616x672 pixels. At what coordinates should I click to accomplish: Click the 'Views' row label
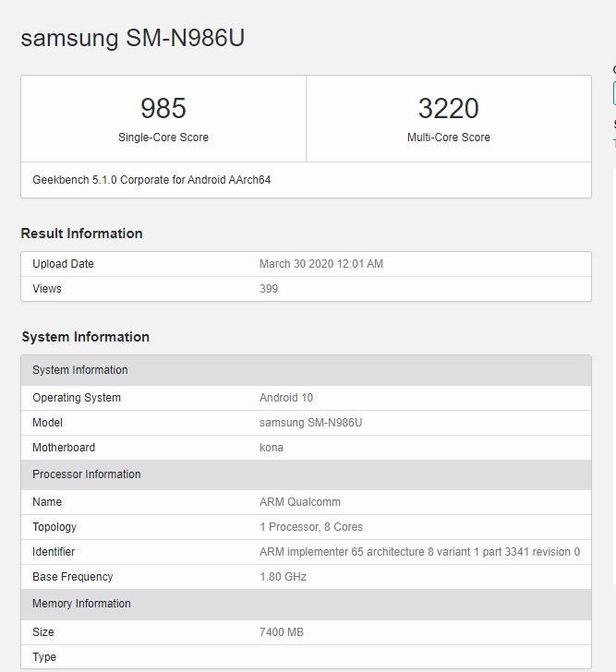pyautogui.click(x=47, y=288)
